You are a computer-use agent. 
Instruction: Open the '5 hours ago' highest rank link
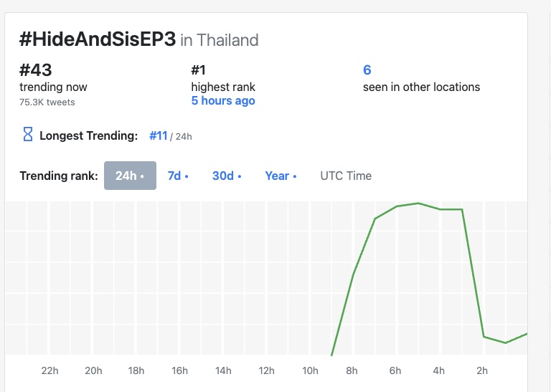click(x=223, y=101)
